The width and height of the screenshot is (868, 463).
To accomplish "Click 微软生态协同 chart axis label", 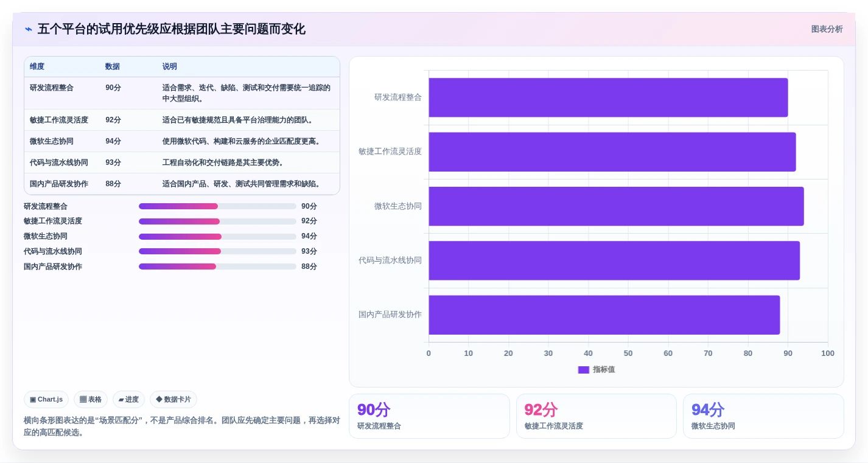I will tap(398, 206).
